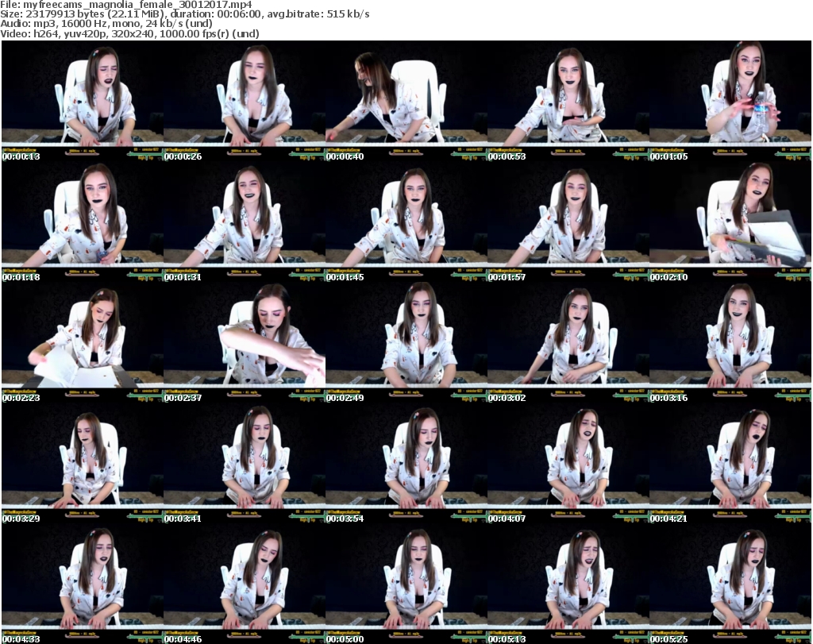The width and height of the screenshot is (813, 644).
Task: Click the frame at 00:02:37
Action: 245,343
